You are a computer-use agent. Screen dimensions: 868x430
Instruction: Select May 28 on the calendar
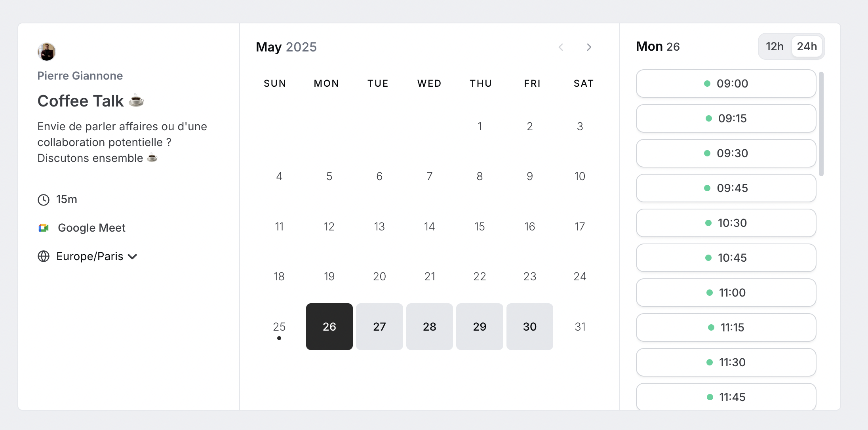click(429, 327)
